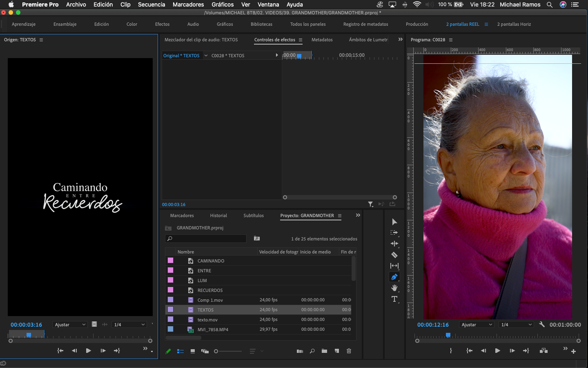The height and width of the screenshot is (368, 588).
Task: Open the Origen: TEXTOS panel menu
Action: coord(41,40)
